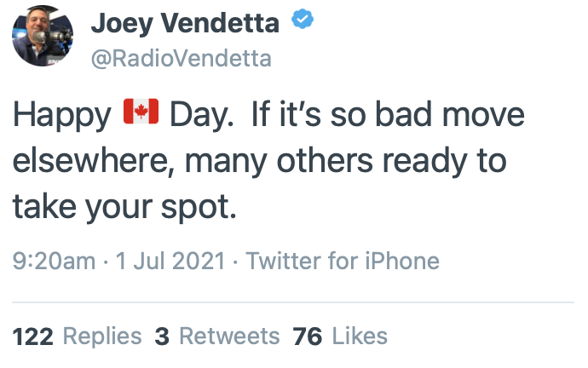
Task: Show the 3 Retweets list
Action: coord(217,336)
